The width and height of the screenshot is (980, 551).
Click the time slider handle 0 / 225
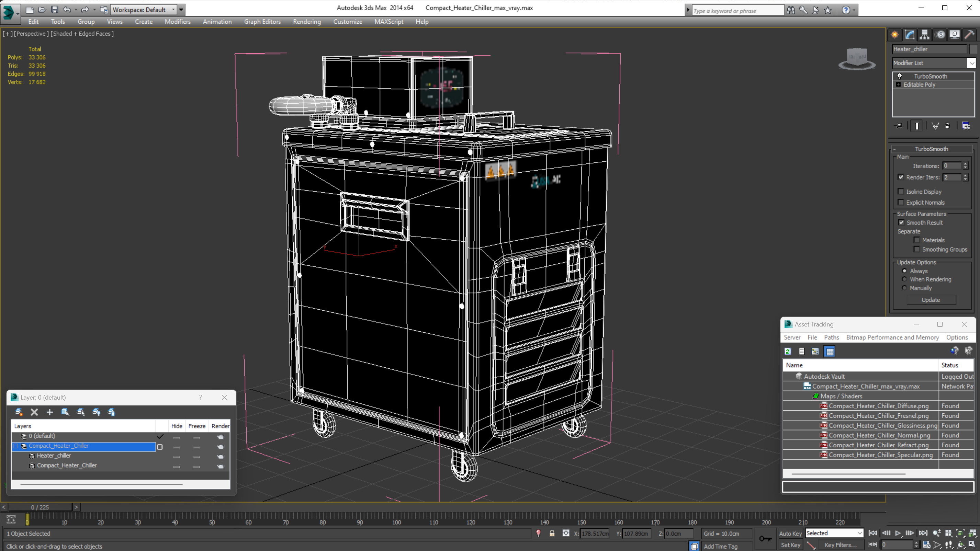coord(40,507)
